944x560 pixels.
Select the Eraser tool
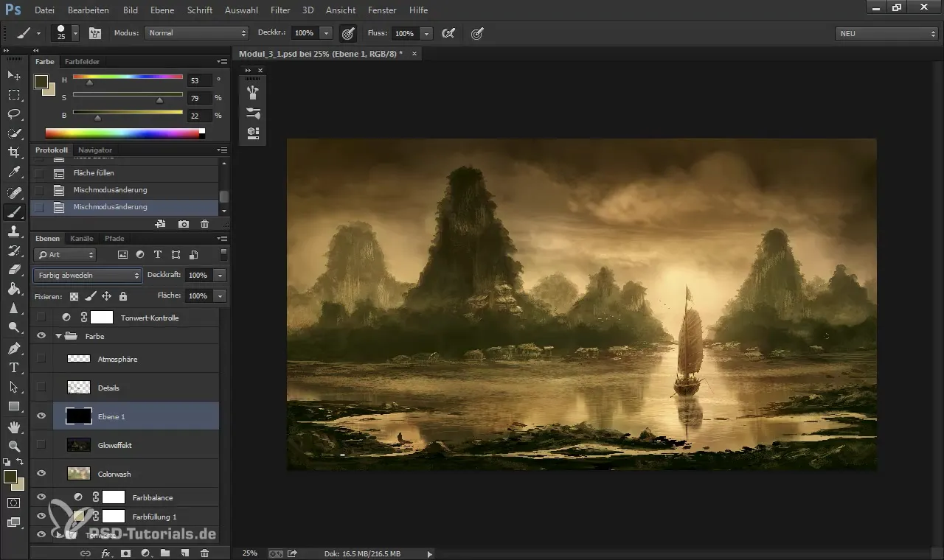(14, 270)
